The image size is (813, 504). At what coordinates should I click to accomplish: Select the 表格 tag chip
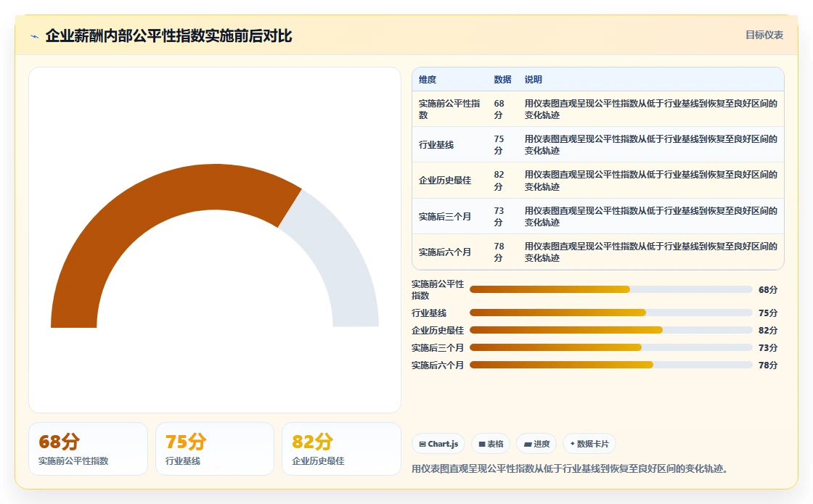pyautogui.click(x=491, y=444)
